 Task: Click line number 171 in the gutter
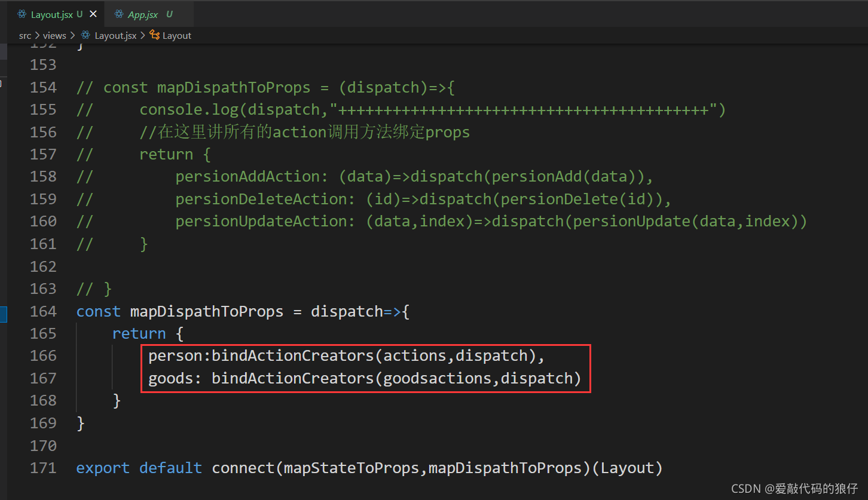pyautogui.click(x=43, y=468)
